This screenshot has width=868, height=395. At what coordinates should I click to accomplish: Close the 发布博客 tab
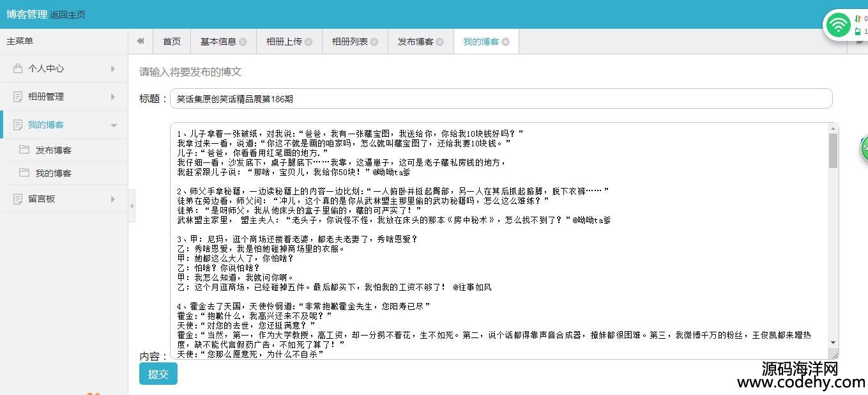pyautogui.click(x=440, y=42)
